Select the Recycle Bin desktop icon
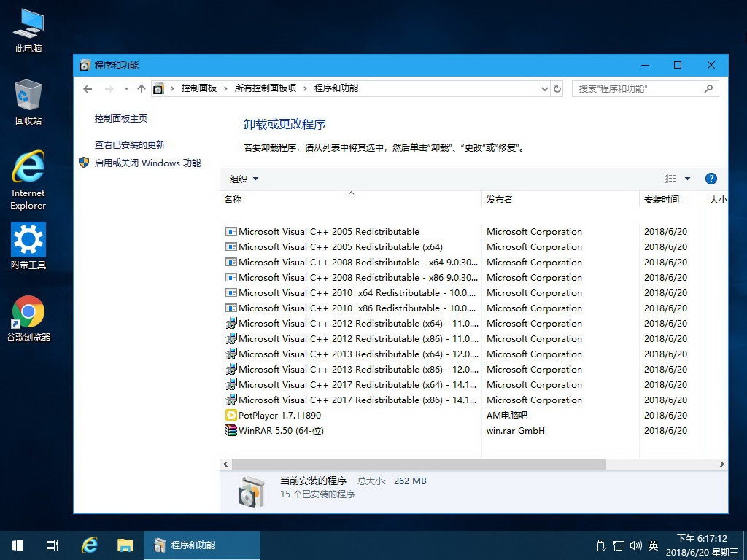747x560 pixels. [28, 102]
